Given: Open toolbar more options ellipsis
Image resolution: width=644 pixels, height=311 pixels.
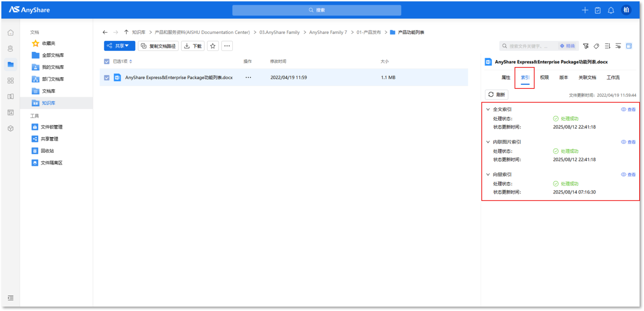Looking at the screenshot, I should tap(227, 46).
